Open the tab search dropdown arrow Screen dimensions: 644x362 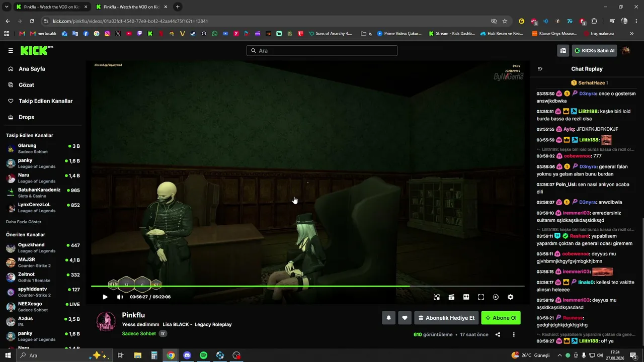click(x=7, y=7)
